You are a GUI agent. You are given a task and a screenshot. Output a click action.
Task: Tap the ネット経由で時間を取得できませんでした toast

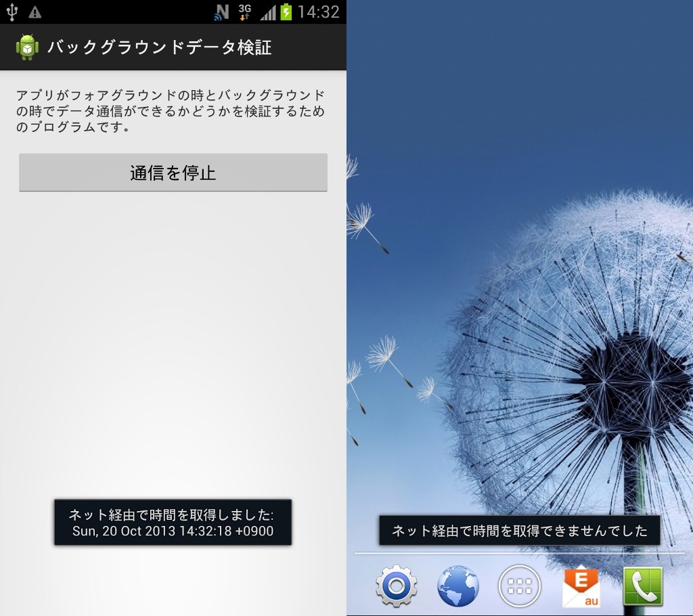pyautogui.click(x=520, y=531)
